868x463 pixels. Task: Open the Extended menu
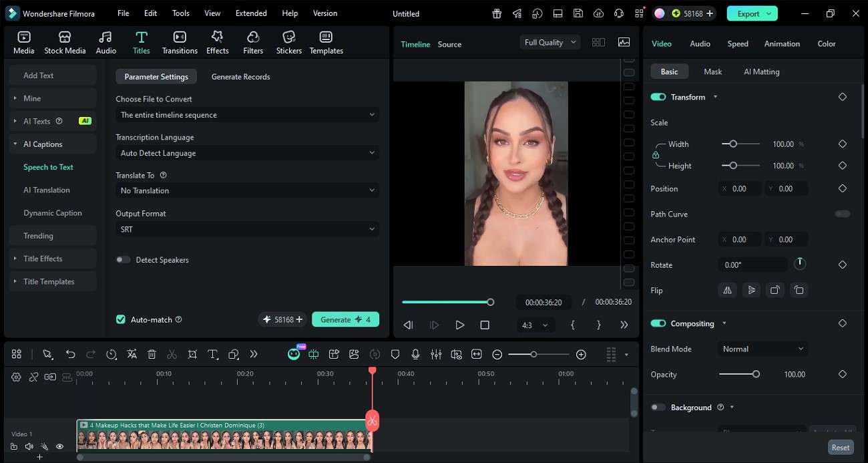pos(251,13)
